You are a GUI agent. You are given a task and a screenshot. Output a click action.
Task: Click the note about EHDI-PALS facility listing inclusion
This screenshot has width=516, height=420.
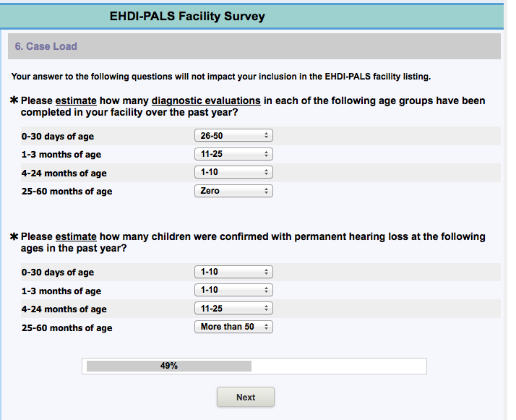point(221,77)
